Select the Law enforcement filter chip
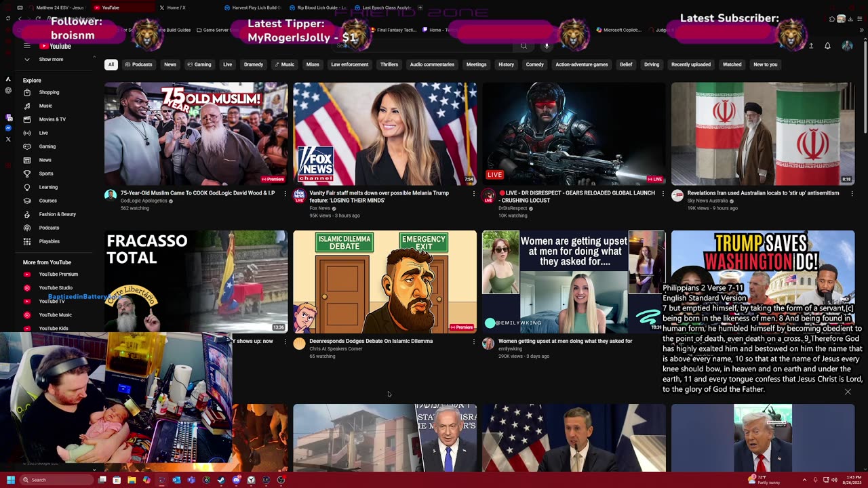The height and width of the screenshot is (488, 868). coord(349,64)
